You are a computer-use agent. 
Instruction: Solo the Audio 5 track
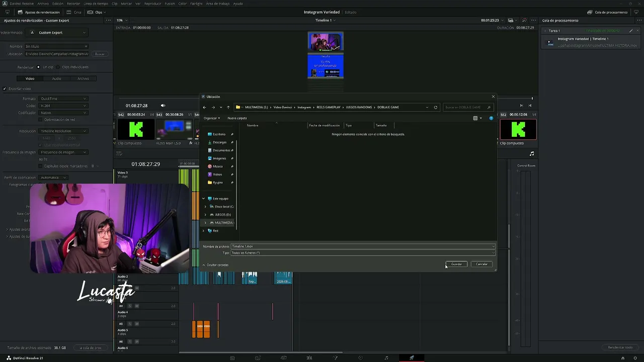[129, 324]
